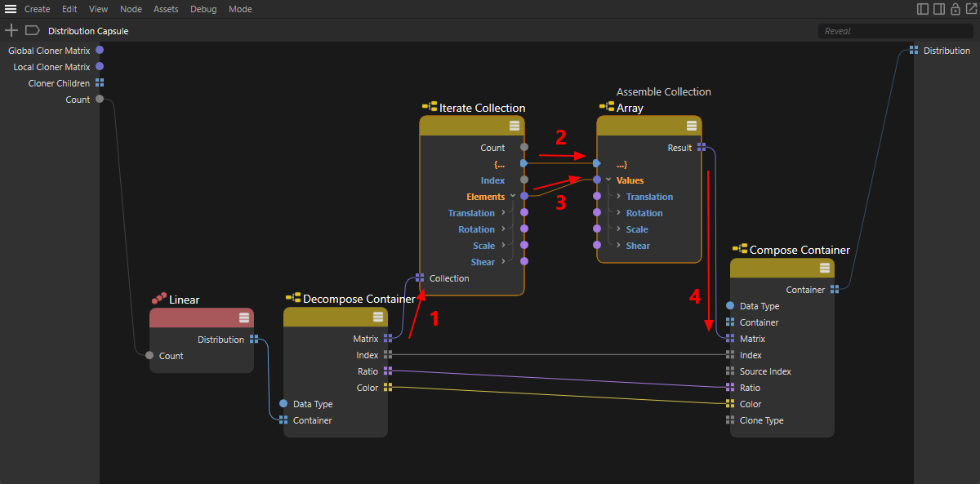This screenshot has width=980, height=484.
Task: Collapse the Values group in Array node
Action: point(608,180)
